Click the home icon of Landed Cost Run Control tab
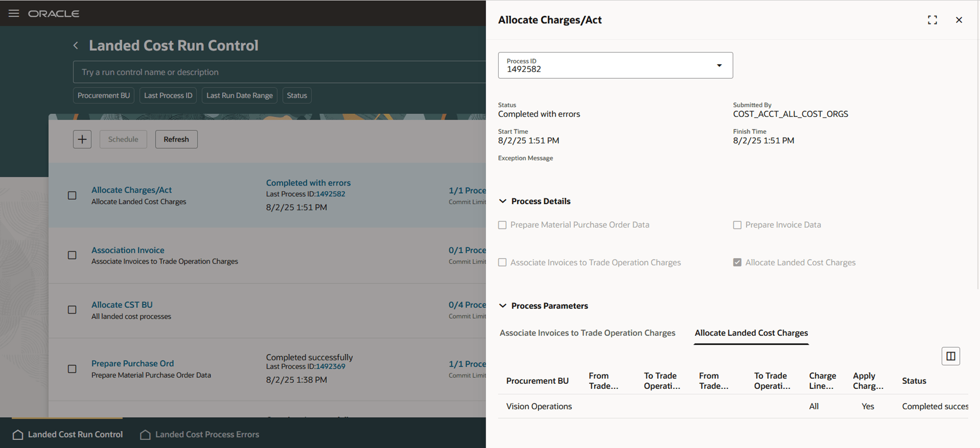Screen dimensions: 980x448 click(18, 434)
